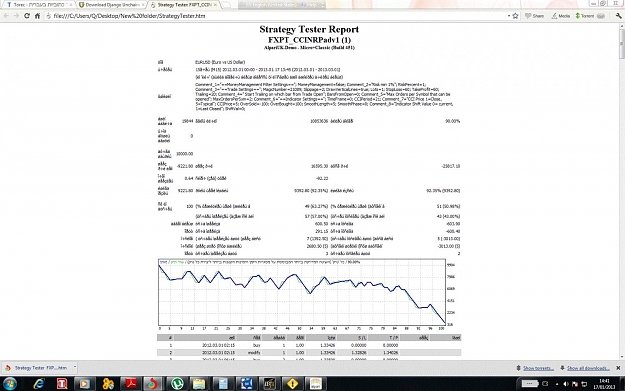
Task: Open the file explorer folder icon
Action: point(199,384)
